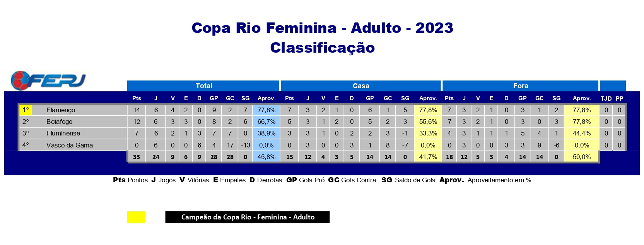This screenshot has height=245, width=644.
Task: Click the first Pts column header
Action: 137,98
